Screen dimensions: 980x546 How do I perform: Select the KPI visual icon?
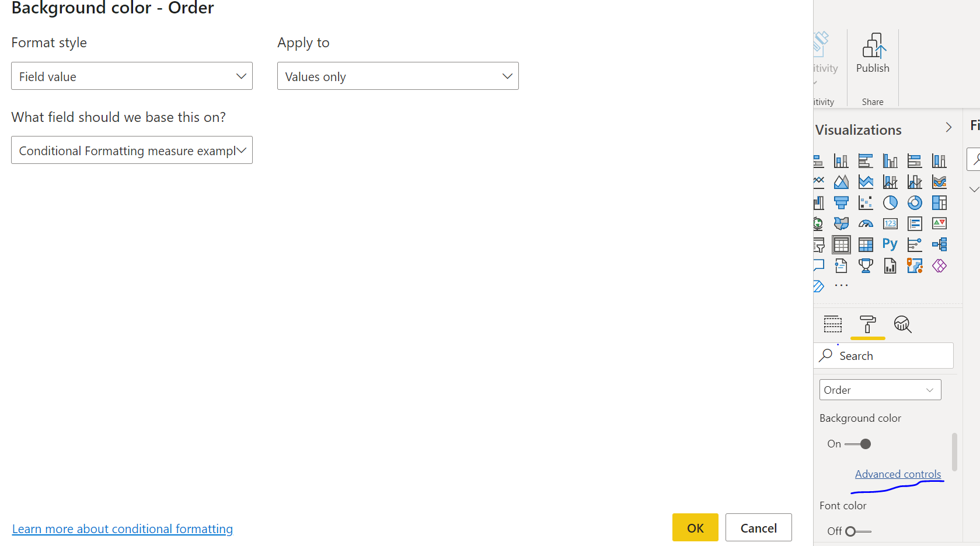point(939,223)
